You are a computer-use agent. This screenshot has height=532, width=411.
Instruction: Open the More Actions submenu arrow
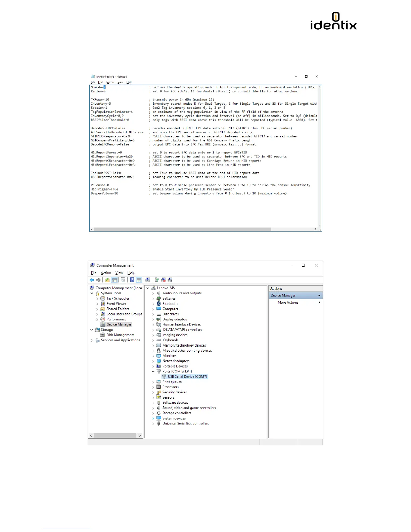click(319, 302)
